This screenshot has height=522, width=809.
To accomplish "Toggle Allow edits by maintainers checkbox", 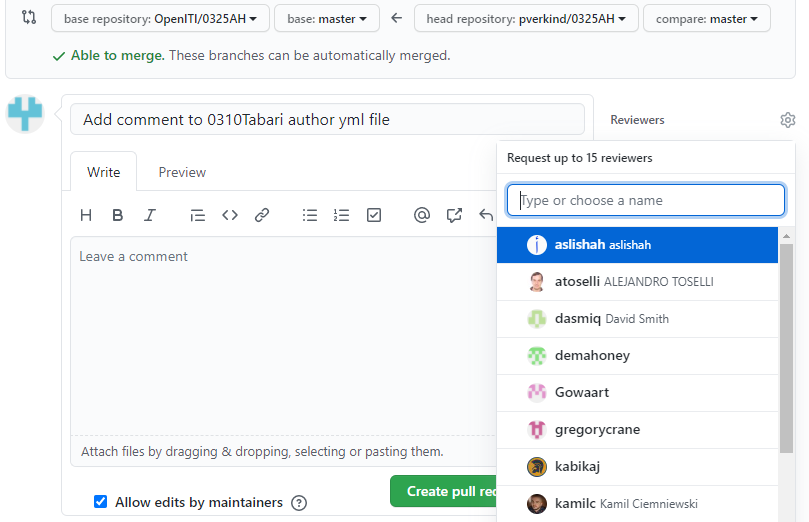I will click(x=101, y=501).
